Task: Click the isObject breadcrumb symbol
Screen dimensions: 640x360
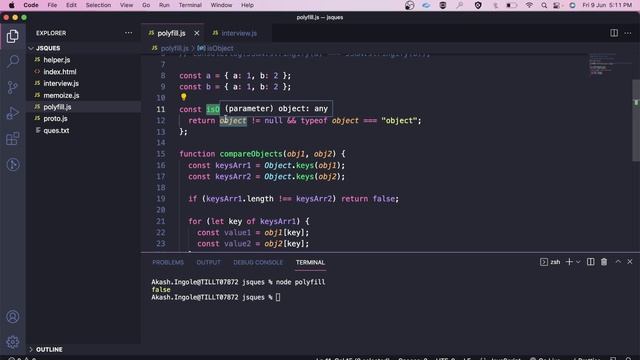Action: (216, 48)
